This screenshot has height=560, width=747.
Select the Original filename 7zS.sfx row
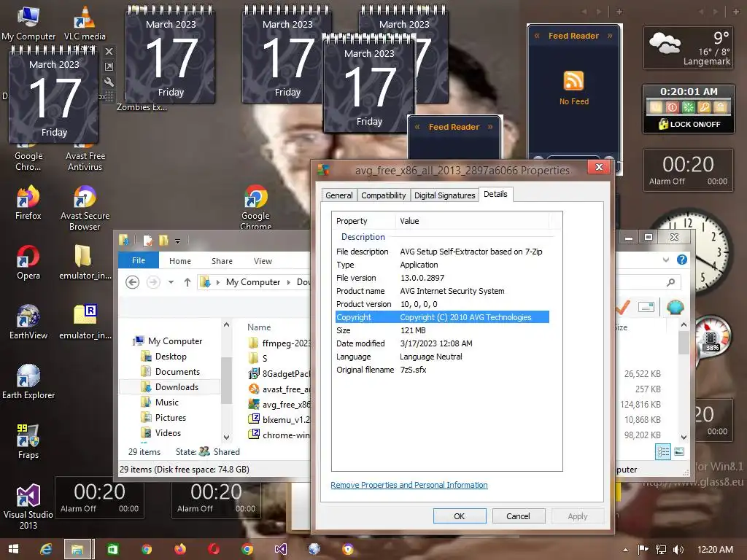coord(442,370)
